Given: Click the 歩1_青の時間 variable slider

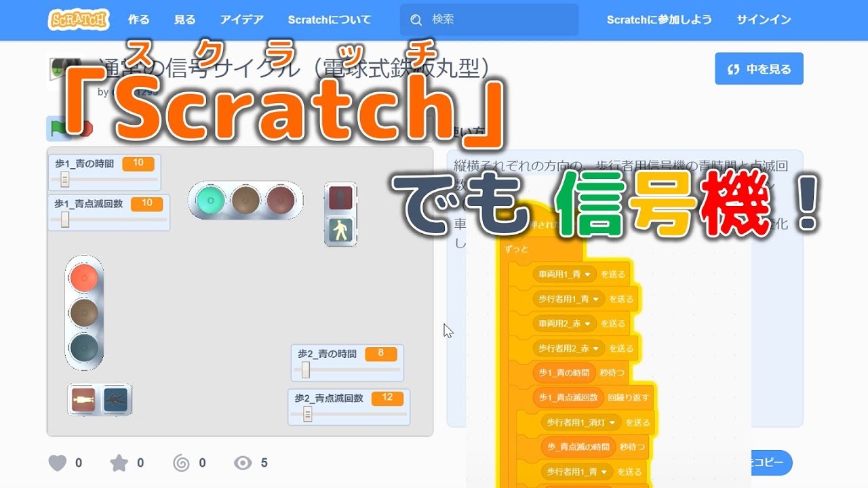Looking at the screenshot, I should 64,177.
